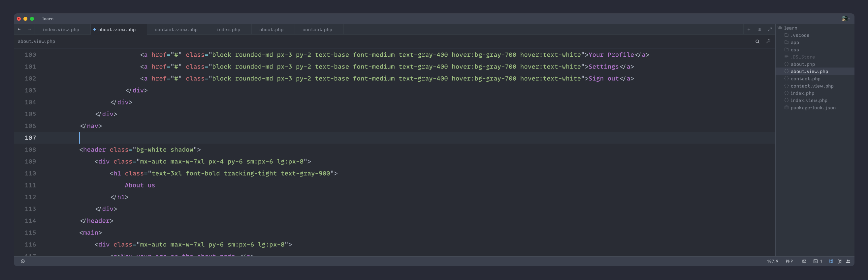The height and width of the screenshot is (280, 868).
Task: Toggle zoom with the expand arrows icon
Action: [x=770, y=29]
